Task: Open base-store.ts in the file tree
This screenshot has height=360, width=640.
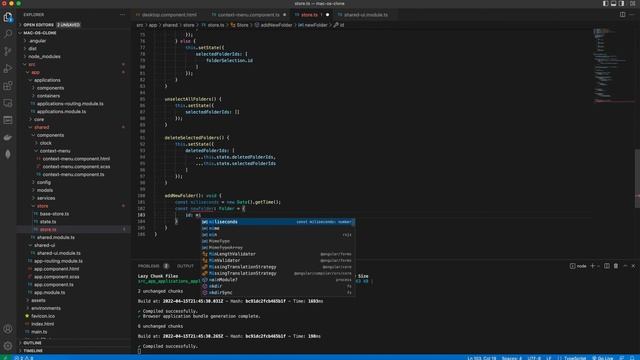Action: [x=54, y=213]
